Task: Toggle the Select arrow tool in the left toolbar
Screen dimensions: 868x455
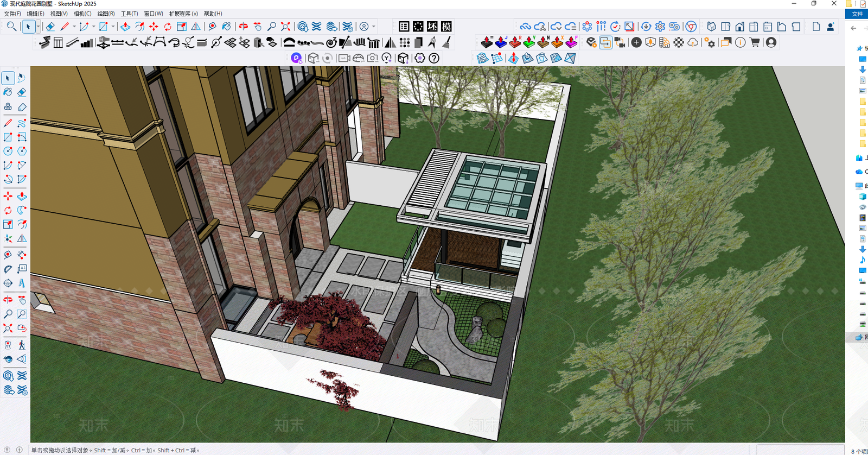Action: click(x=8, y=78)
